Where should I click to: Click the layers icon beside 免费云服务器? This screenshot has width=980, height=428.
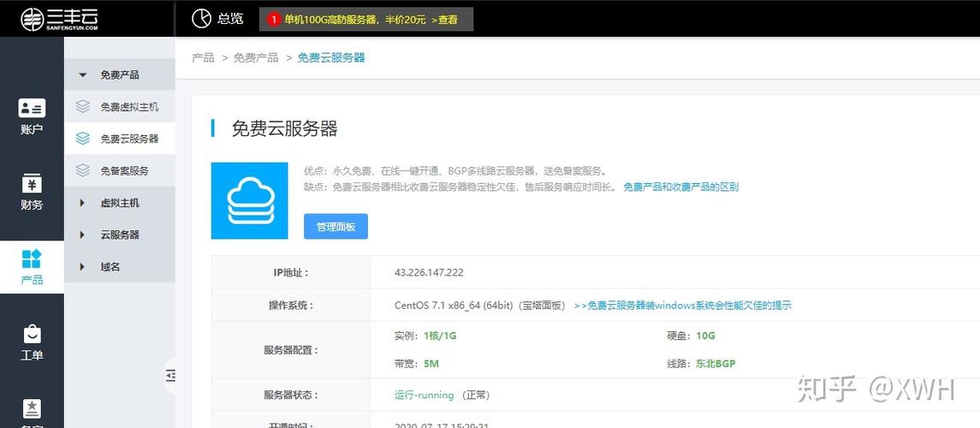tap(82, 139)
